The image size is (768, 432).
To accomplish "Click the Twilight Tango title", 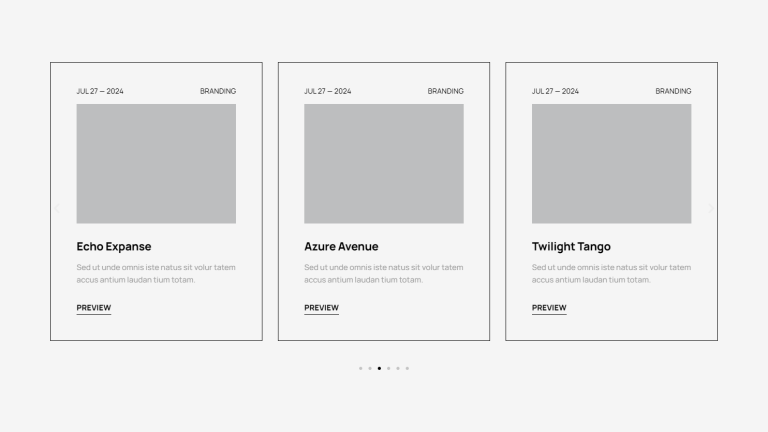I will [x=571, y=246].
